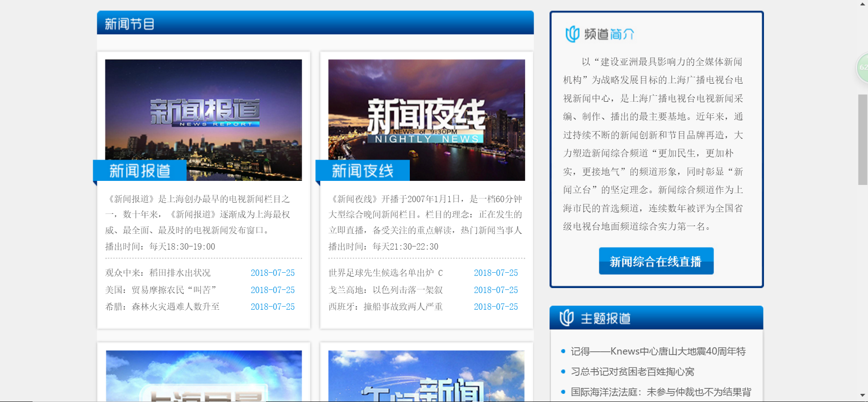Open the 新闻报道 program thumbnail image
This screenshot has height=402, width=868.
(204, 120)
